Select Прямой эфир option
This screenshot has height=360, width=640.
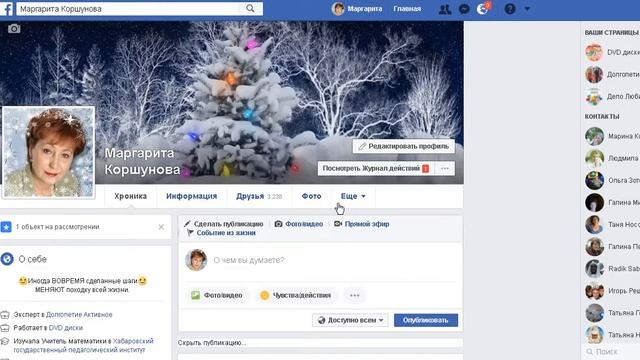362,224
